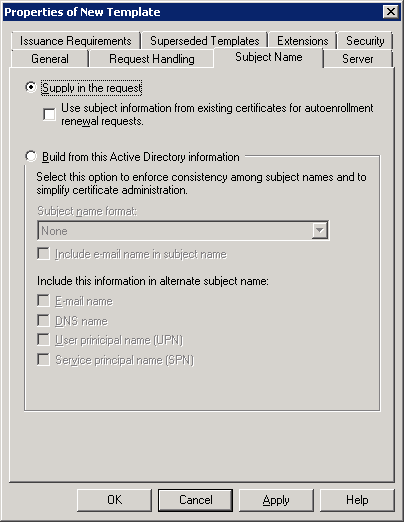The width and height of the screenshot is (404, 522).
Task: Open the Request Handling tab
Action: point(152,59)
